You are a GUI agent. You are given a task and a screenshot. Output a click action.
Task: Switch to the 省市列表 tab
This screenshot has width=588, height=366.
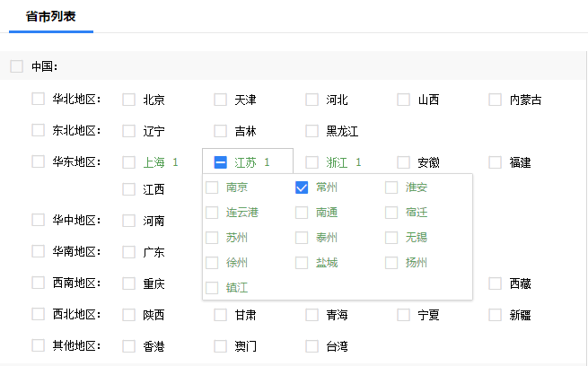[50, 16]
